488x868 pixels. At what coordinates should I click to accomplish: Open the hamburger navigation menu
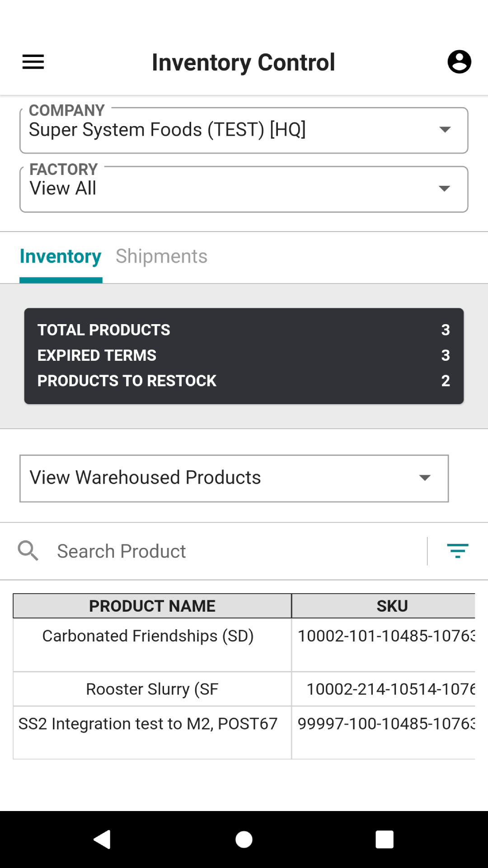click(x=33, y=62)
